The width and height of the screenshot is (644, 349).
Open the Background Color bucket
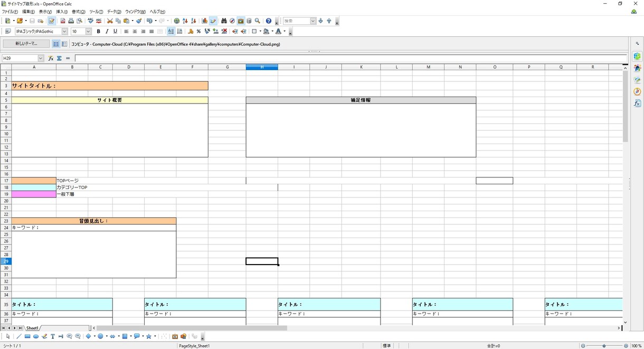[267, 31]
